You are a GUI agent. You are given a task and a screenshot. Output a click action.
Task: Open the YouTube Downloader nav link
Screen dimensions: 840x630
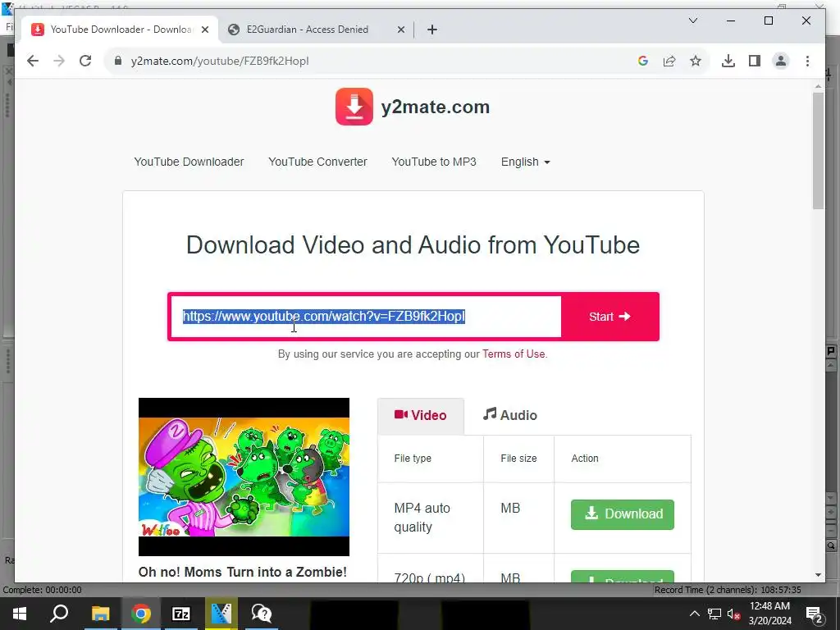[x=189, y=162]
